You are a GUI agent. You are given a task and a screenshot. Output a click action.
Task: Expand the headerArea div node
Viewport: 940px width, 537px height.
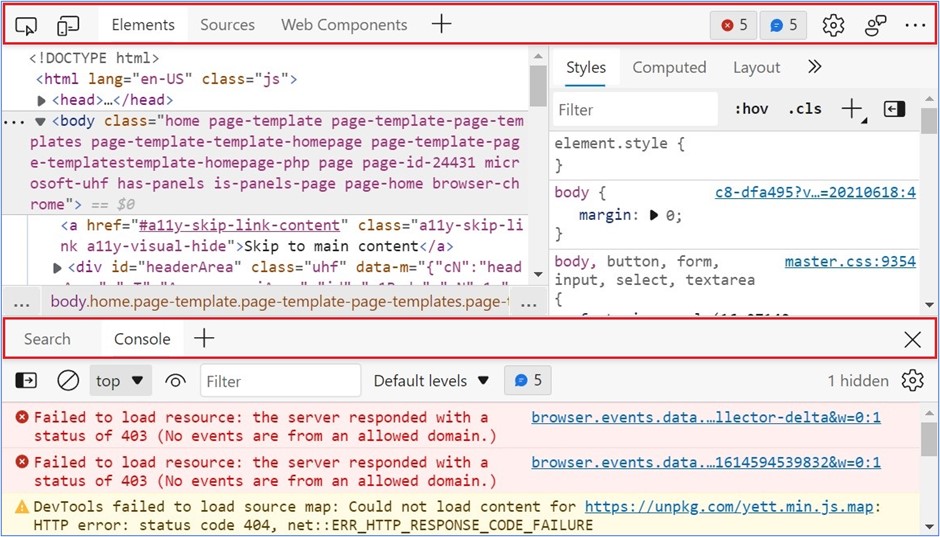point(58,267)
